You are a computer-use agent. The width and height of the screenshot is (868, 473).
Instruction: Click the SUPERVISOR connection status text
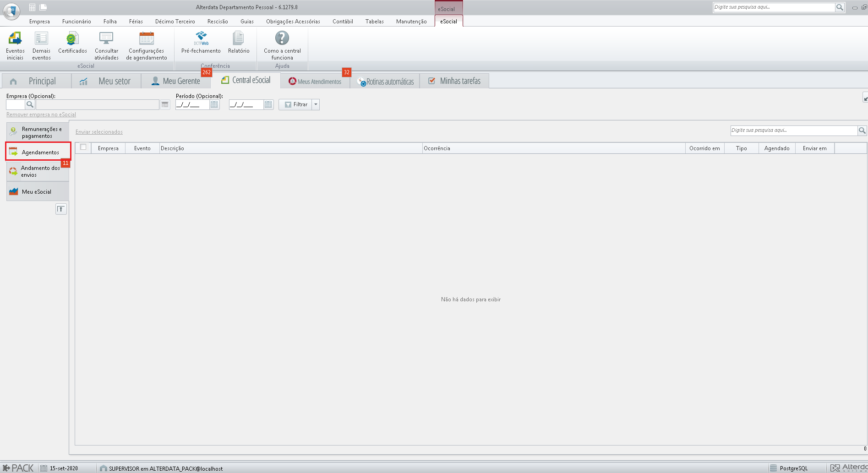pyautogui.click(x=166, y=468)
